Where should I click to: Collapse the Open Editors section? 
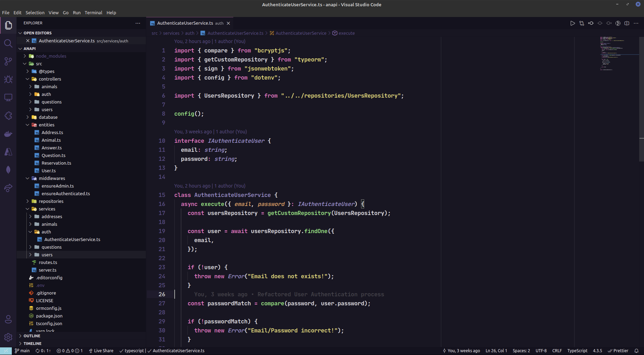tap(81, 33)
